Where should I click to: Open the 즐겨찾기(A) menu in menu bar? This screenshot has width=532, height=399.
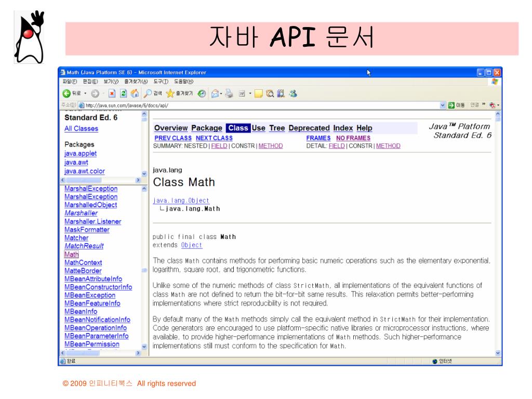point(136,82)
